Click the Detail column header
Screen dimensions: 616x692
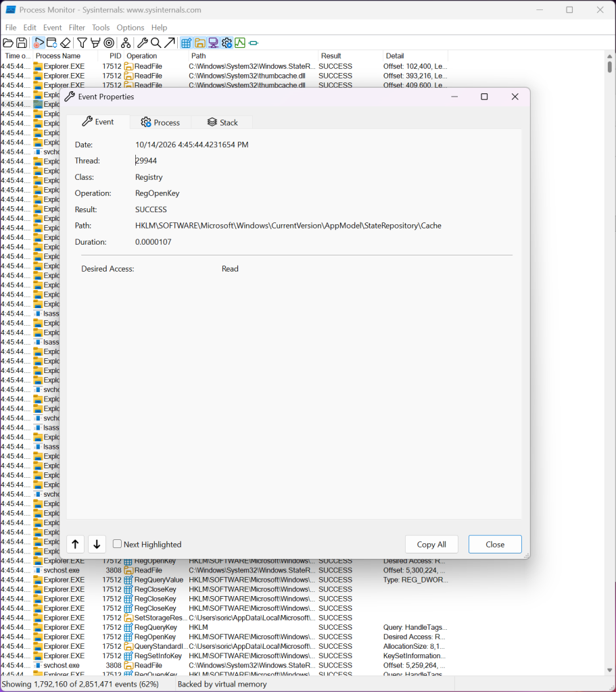415,55
